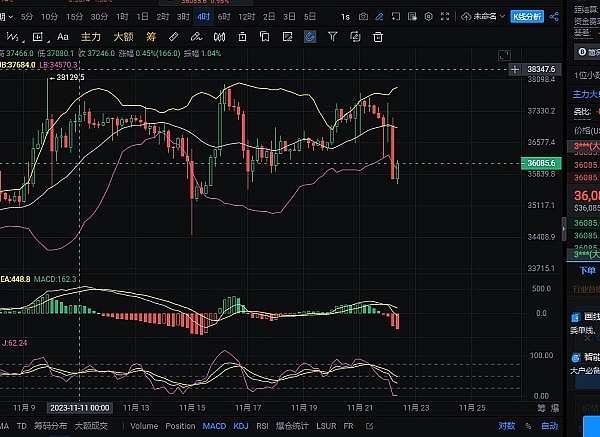Screen dimensions: 600x437
Task: Select the 4时 timeframe tab
Action: click(204, 17)
